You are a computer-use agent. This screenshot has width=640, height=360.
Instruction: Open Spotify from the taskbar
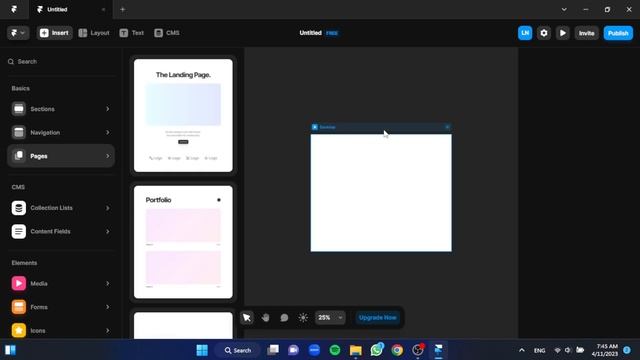[335, 350]
